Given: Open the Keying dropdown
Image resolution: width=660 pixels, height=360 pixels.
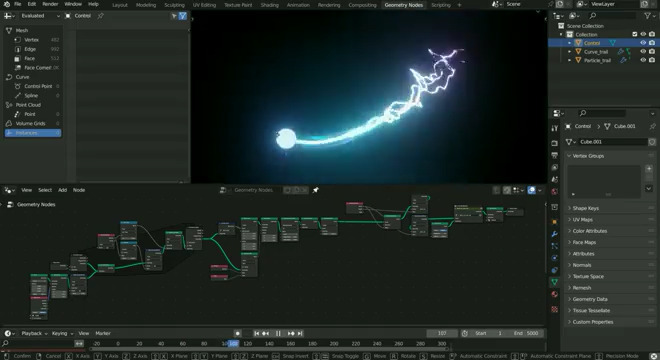Looking at the screenshot, I should tap(62, 333).
